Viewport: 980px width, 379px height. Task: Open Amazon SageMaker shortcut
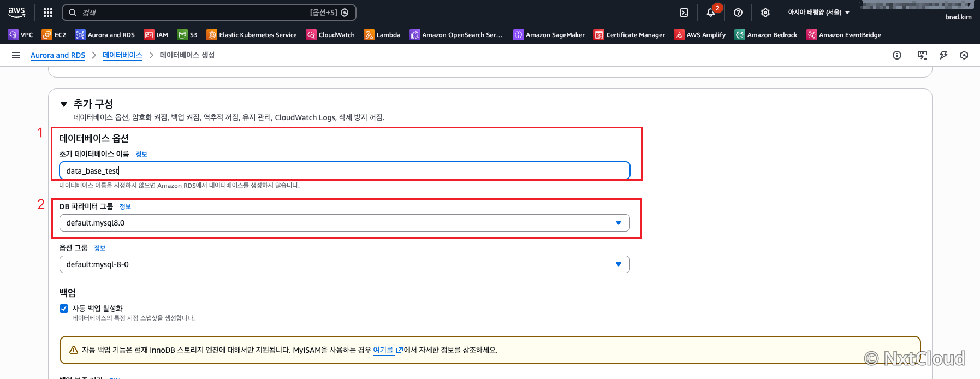pos(549,35)
